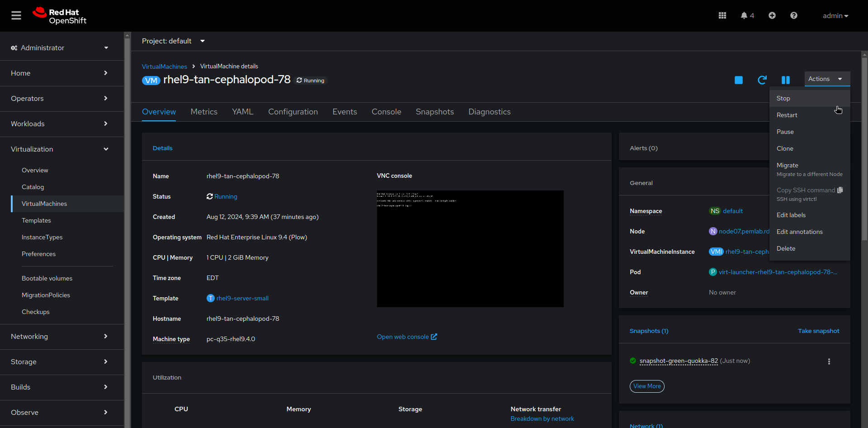868x428 pixels.
Task: Click the blue Stop VM icon
Action: coord(739,80)
